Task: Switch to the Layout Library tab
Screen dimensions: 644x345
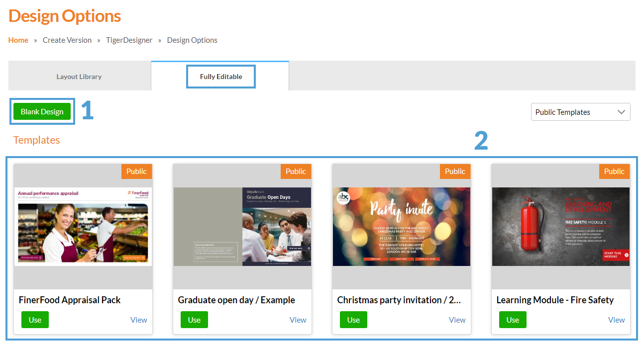Action: [x=79, y=77]
